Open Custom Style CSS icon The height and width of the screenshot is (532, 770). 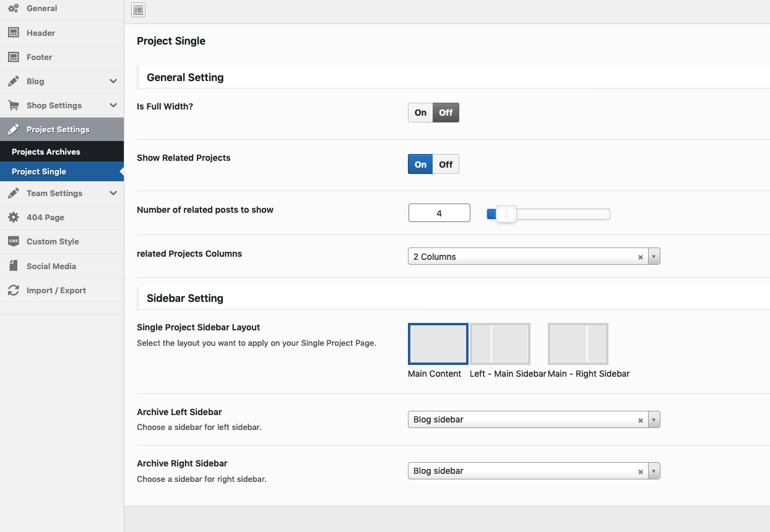(x=13, y=241)
